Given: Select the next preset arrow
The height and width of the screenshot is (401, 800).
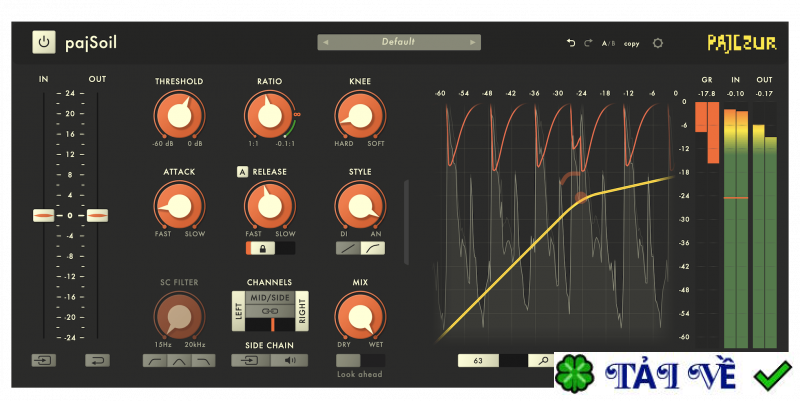Looking at the screenshot, I should 472,42.
